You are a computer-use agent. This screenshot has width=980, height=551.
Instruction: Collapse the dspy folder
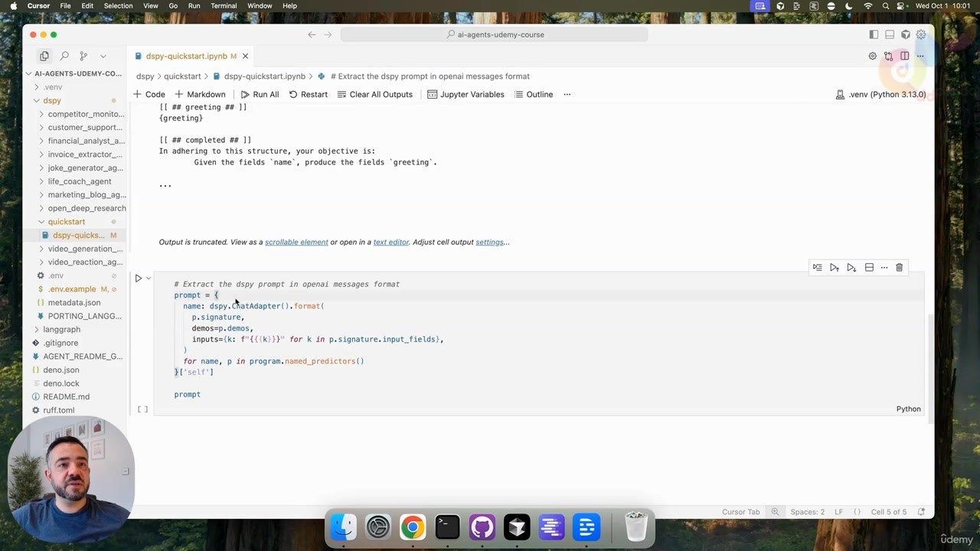click(x=73, y=100)
